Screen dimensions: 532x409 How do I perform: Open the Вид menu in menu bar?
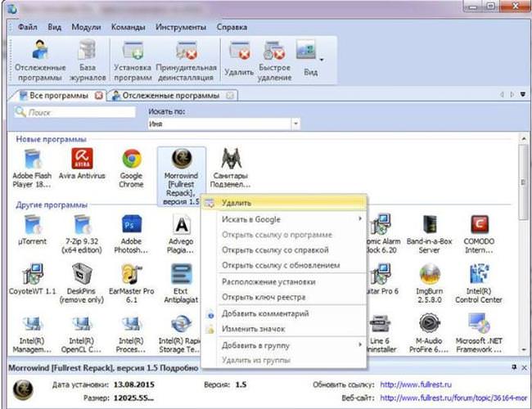(54, 27)
